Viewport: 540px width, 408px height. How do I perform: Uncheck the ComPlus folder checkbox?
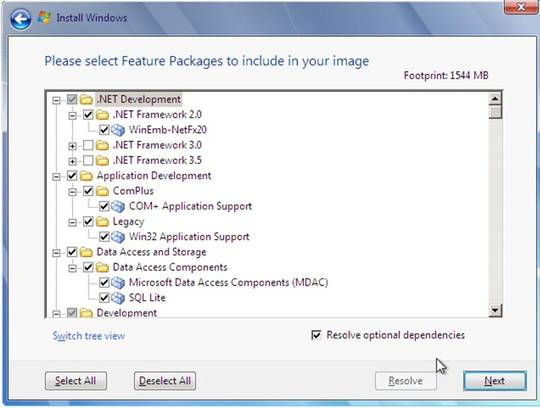tap(88, 191)
